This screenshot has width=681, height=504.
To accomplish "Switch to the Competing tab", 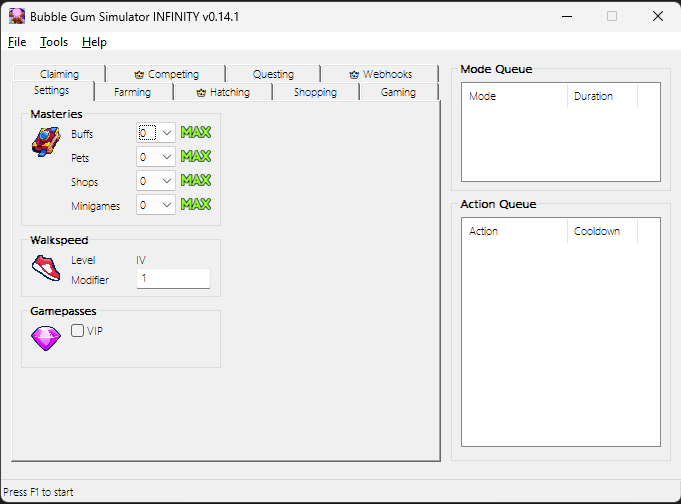I will click(166, 74).
